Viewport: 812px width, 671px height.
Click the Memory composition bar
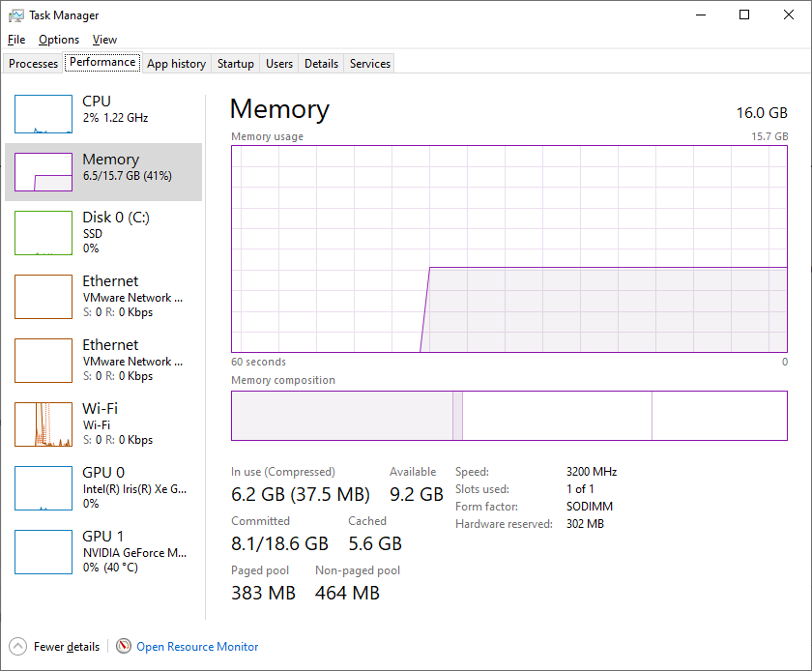coord(509,416)
